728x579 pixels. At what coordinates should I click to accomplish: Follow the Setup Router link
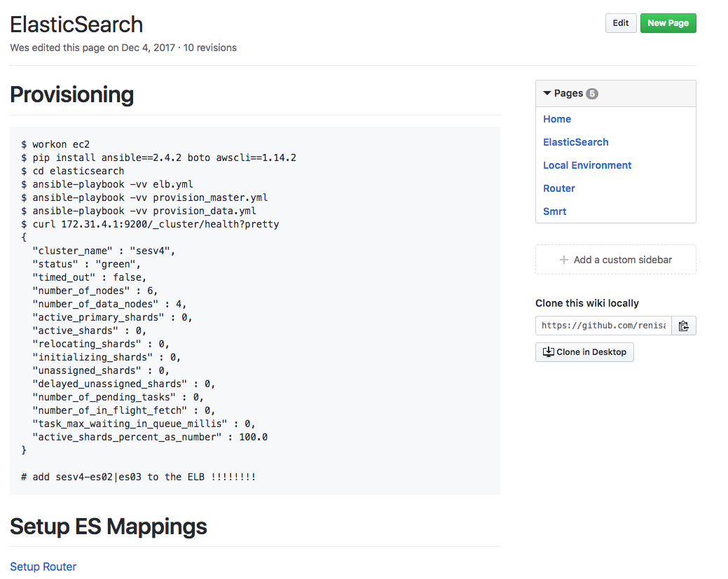click(x=43, y=566)
